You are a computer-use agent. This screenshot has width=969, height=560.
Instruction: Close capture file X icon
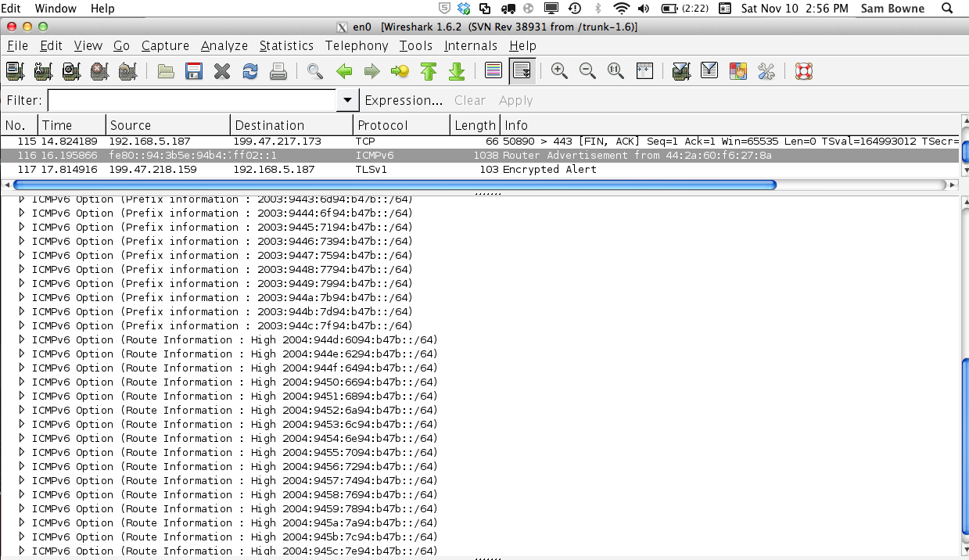click(222, 72)
